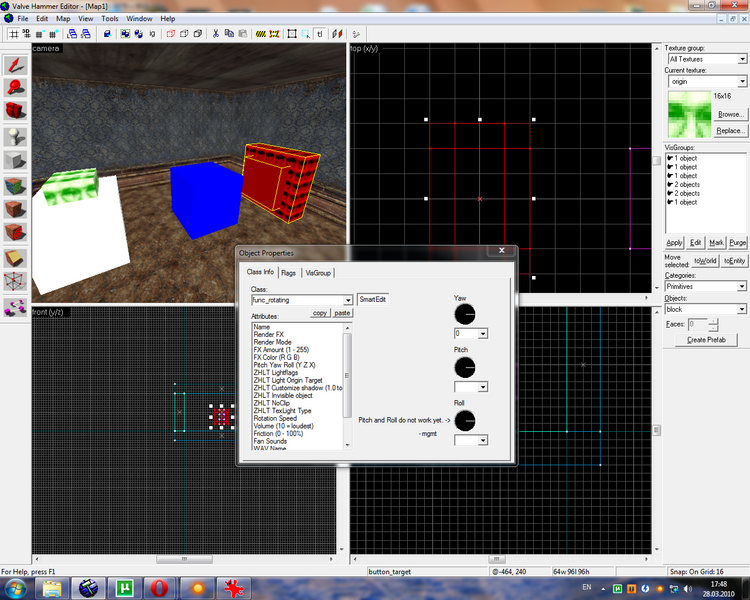
Task: Click the Yaw angle dial
Action: pyautogui.click(x=464, y=314)
